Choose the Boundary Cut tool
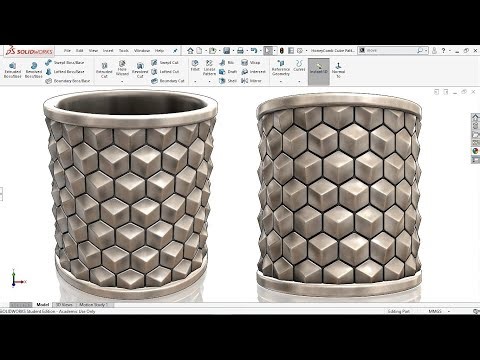 pos(168,81)
